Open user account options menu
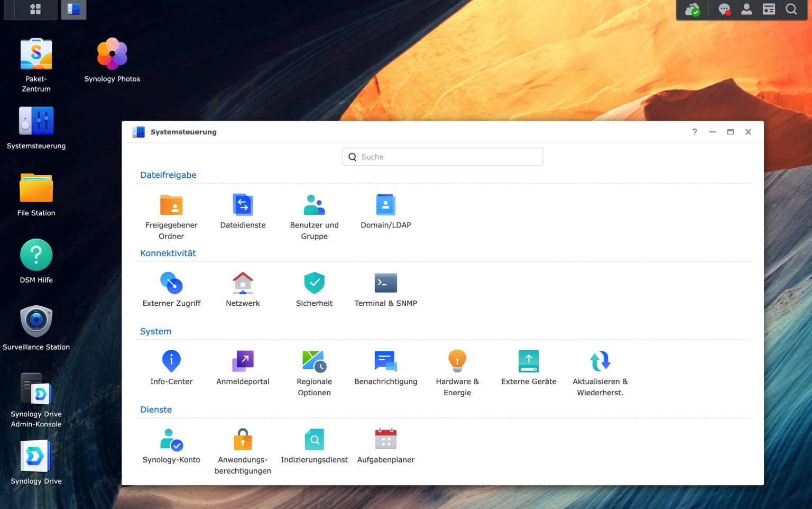This screenshot has width=812, height=509. coord(746,9)
